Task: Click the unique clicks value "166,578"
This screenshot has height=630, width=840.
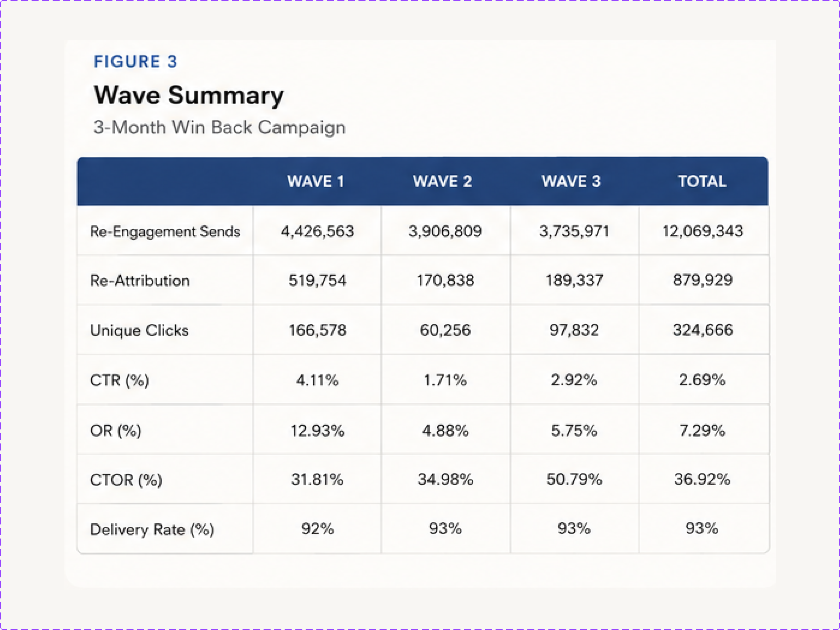Action: (x=317, y=330)
